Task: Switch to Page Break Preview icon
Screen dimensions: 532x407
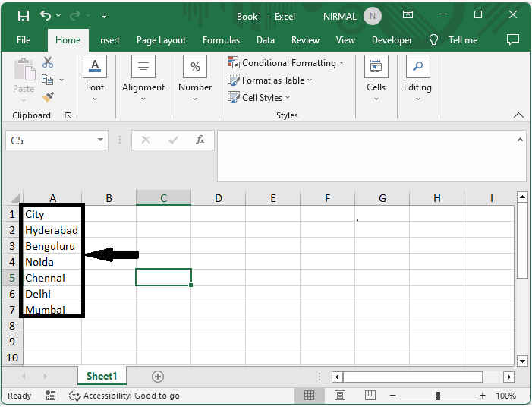Action: [x=370, y=395]
